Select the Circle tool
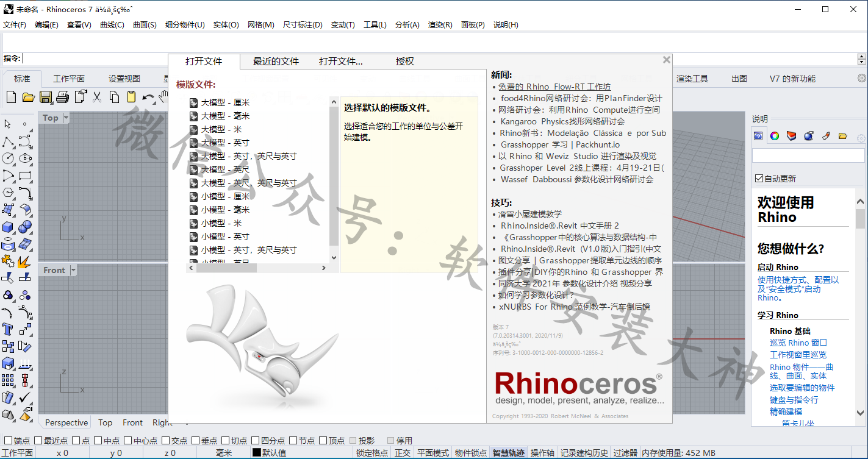Screen dimensions: 868x459 [8, 158]
